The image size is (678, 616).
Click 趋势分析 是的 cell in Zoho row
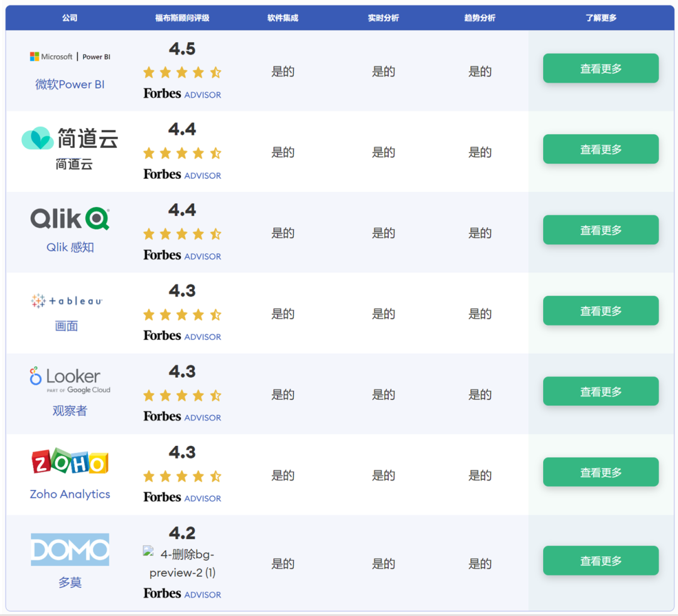pos(480,475)
